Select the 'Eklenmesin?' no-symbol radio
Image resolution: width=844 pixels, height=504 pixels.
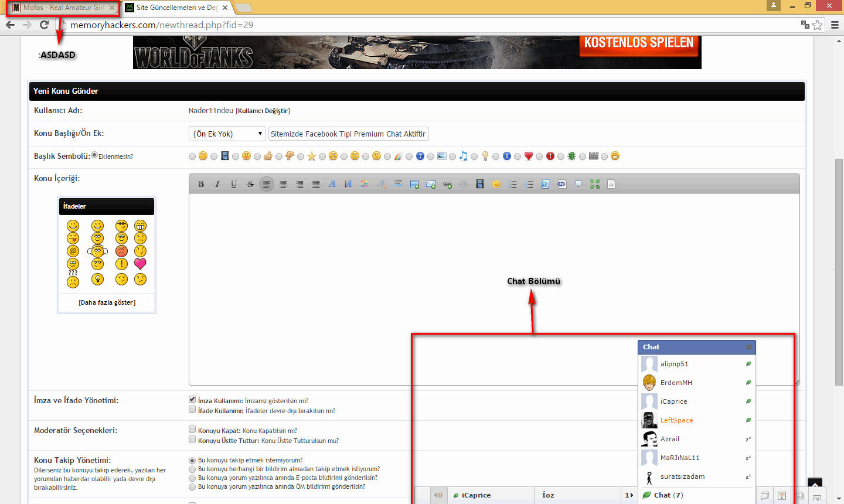coord(94,155)
